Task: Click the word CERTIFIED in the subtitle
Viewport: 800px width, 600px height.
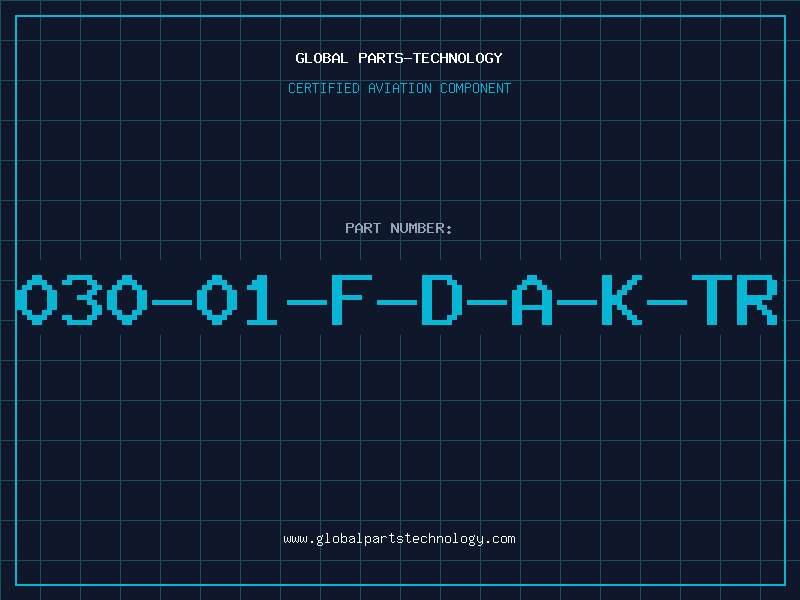Action: (x=324, y=88)
